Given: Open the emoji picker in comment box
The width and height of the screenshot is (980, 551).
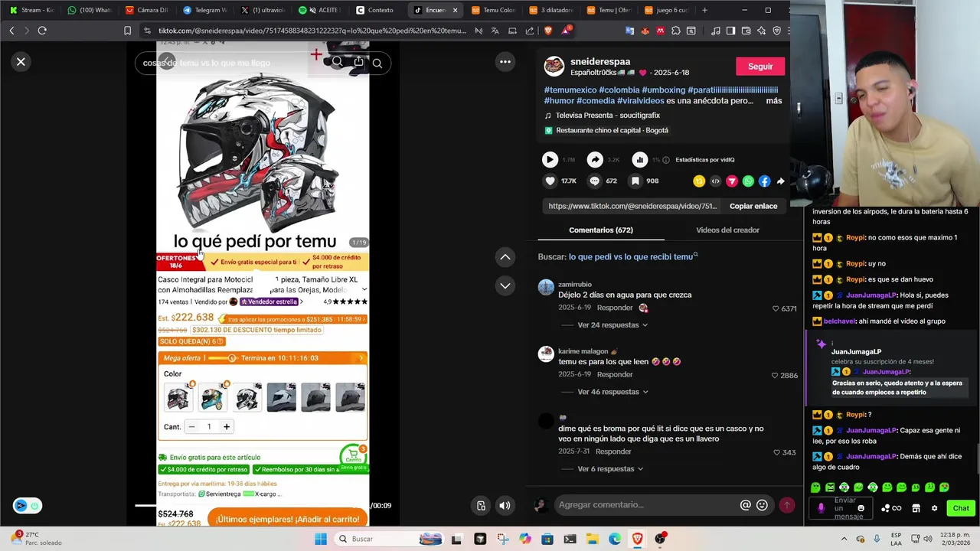Looking at the screenshot, I should coord(762,504).
